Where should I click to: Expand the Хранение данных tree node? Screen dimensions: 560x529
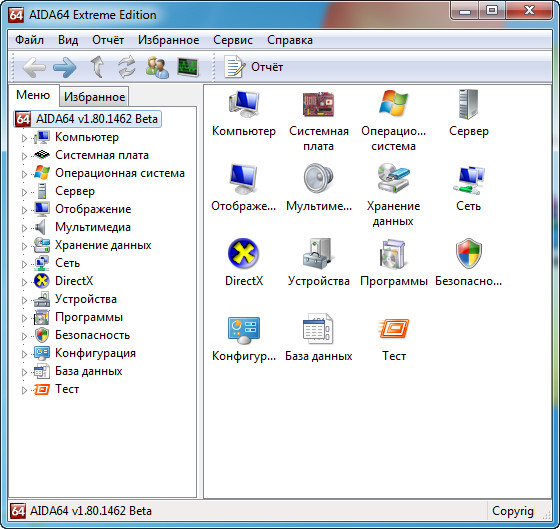[24, 246]
